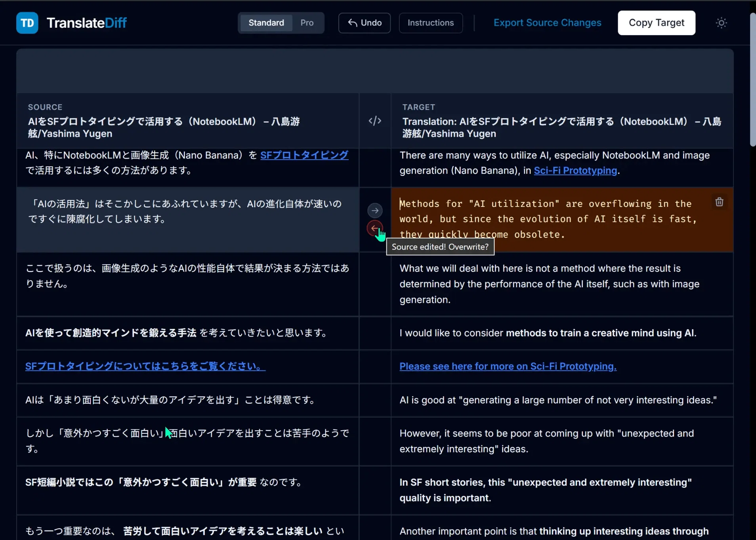Delete segment using the trash icon

(719, 202)
